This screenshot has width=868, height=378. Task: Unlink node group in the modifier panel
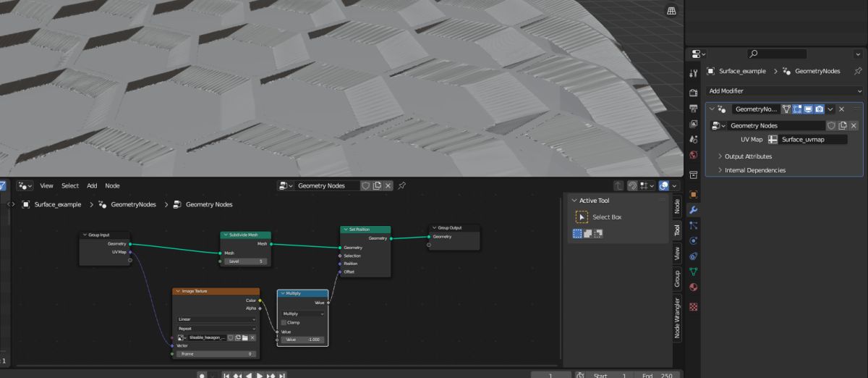(x=854, y=125)
